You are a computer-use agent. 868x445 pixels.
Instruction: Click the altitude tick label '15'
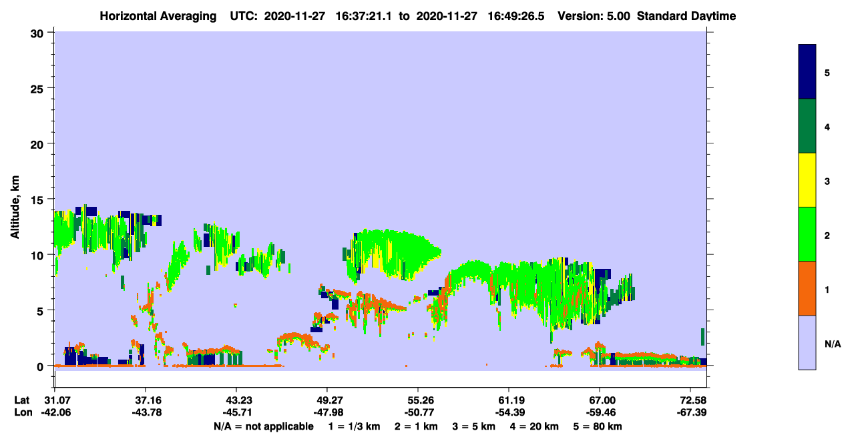tap(39, 199)
